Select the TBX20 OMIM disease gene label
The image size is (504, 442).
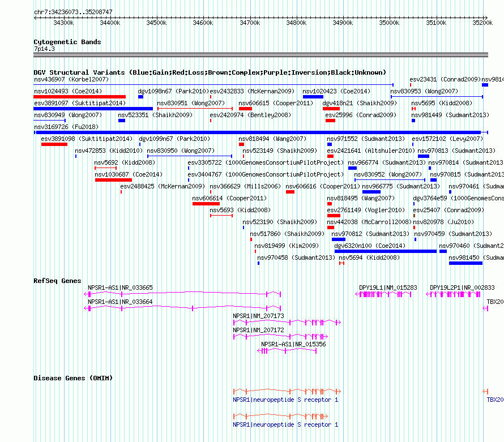tap(495, 400)
